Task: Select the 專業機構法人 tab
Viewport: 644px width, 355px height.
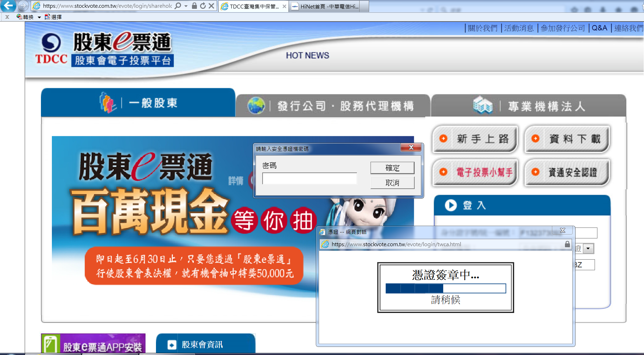Action: click(529, 106)
